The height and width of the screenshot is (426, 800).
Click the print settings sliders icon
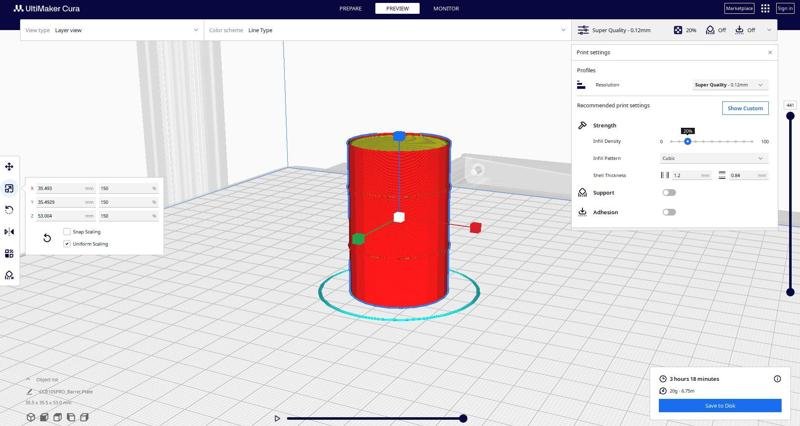click(x=583, y=30)
